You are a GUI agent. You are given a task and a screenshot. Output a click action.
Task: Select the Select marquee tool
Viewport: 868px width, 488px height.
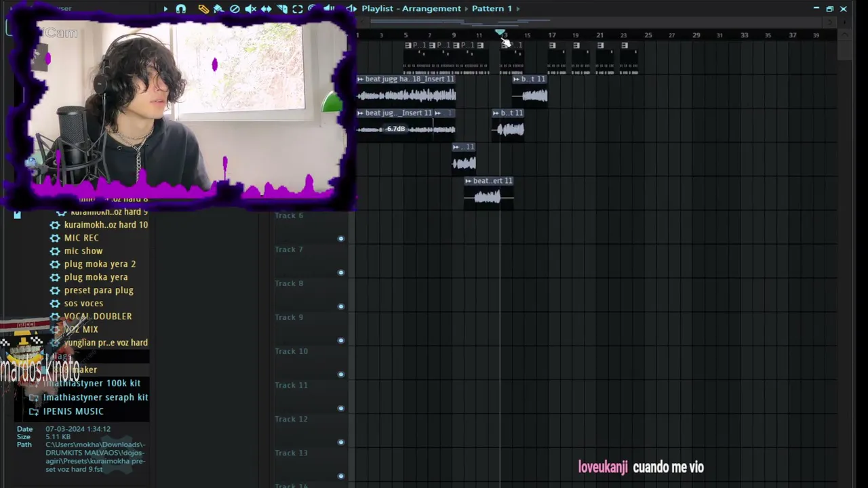298,9
